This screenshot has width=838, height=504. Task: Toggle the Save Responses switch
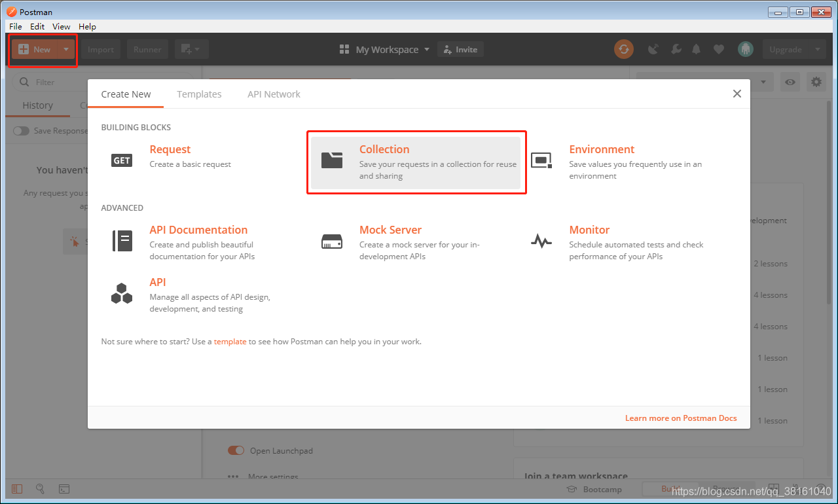click(x=22, y=131)
